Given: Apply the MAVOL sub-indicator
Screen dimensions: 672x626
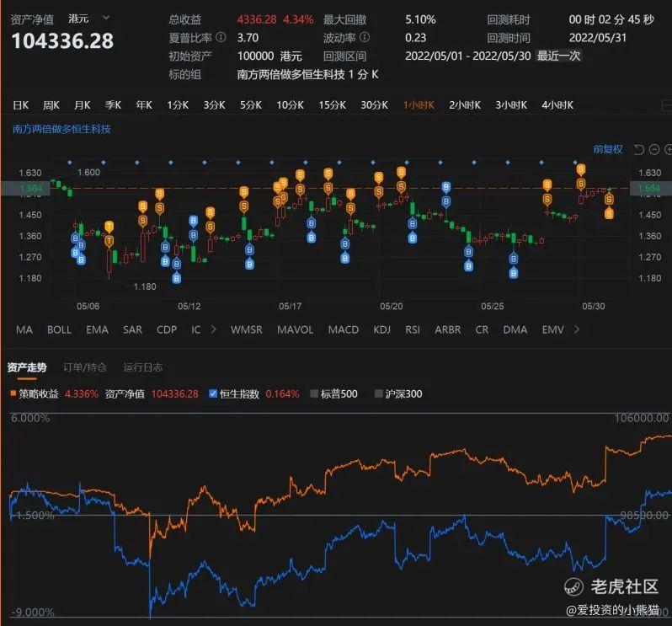Looking at the screenshot, I should tap(296, 329).
